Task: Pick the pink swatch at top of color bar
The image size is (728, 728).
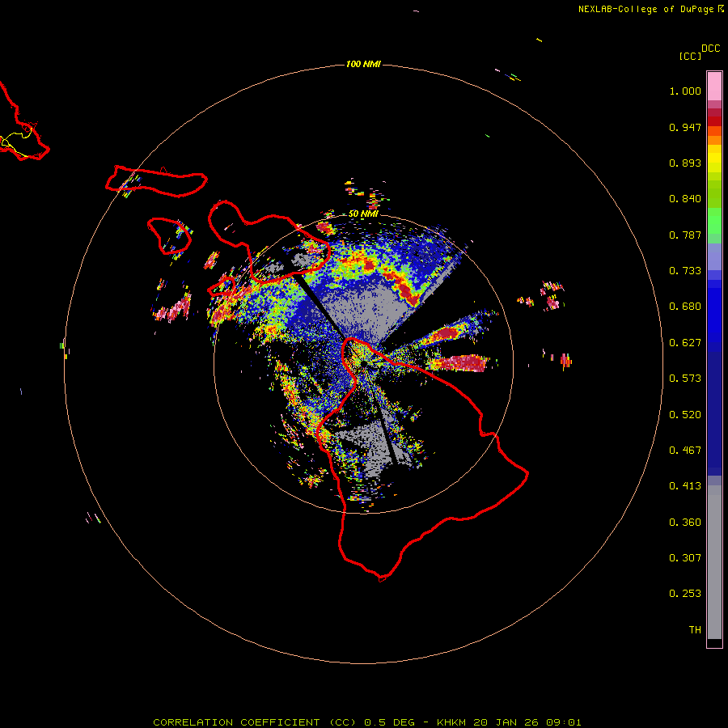Action: (714, 86)
